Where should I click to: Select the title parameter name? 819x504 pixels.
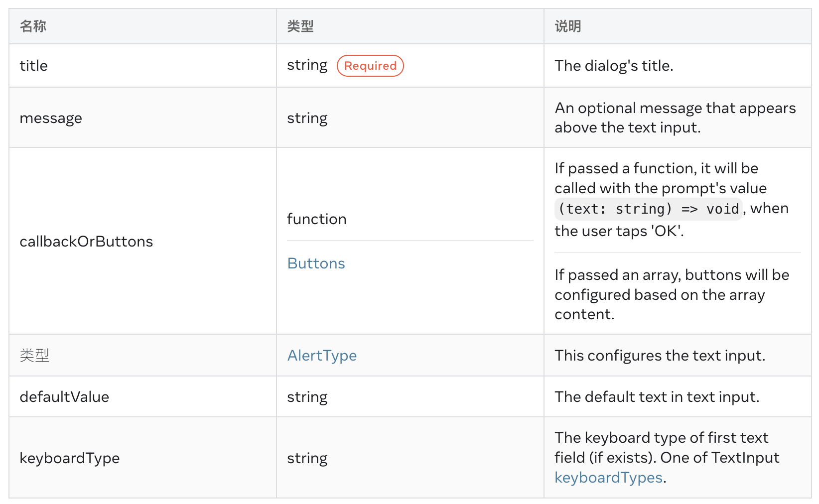tap(34, 66)
